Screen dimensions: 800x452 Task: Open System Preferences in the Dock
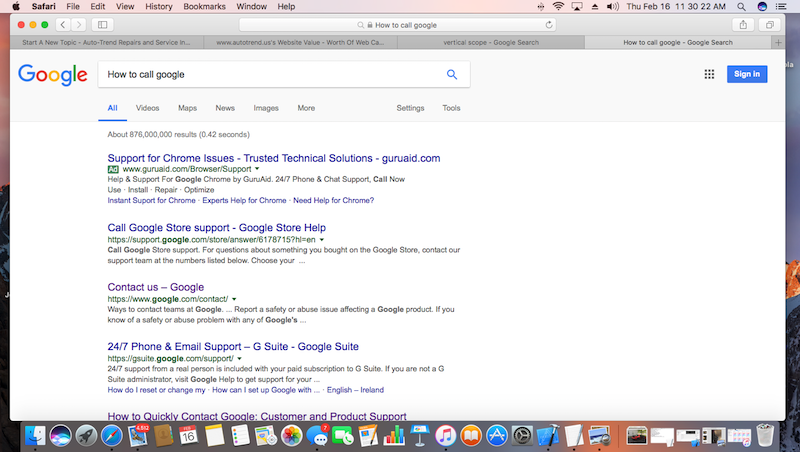point(522,436)
